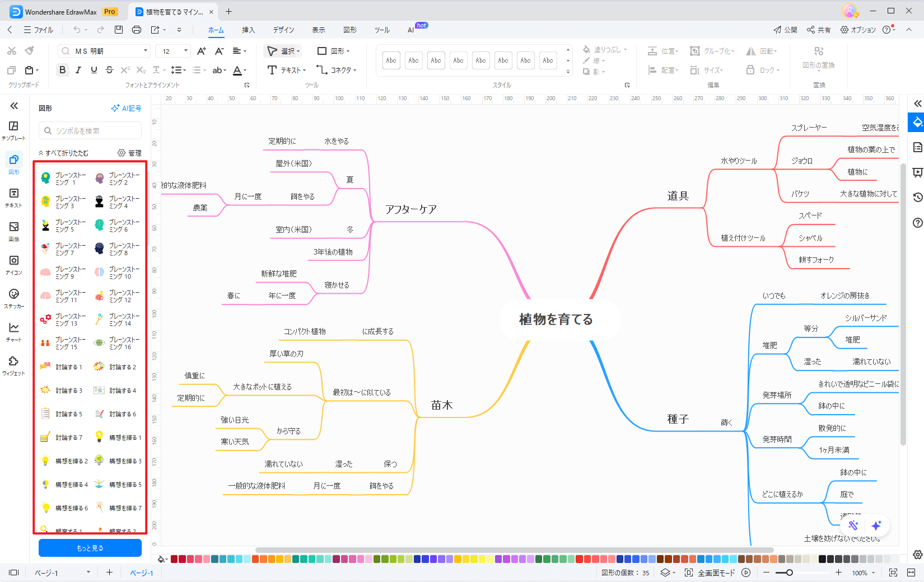Open the テキスト sidebar panel
This screenshot has height=582, width=924.
[14, 198]
